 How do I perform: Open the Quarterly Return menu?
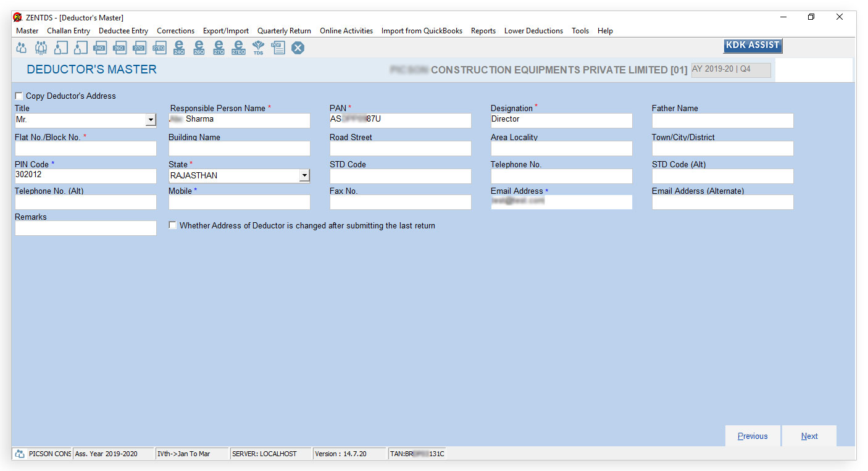pyautogui.click(x=284, y=31)
